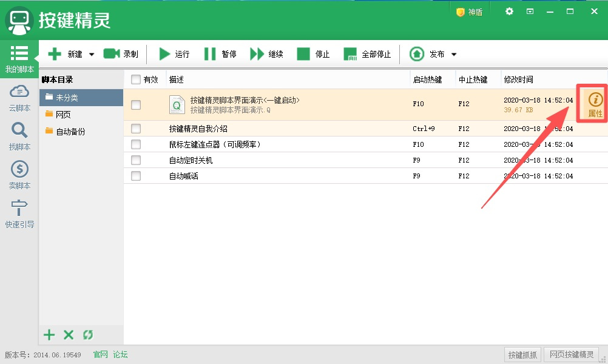Open the settings gear in the title bar
The image size is (608, 364).
coord(509,11)
